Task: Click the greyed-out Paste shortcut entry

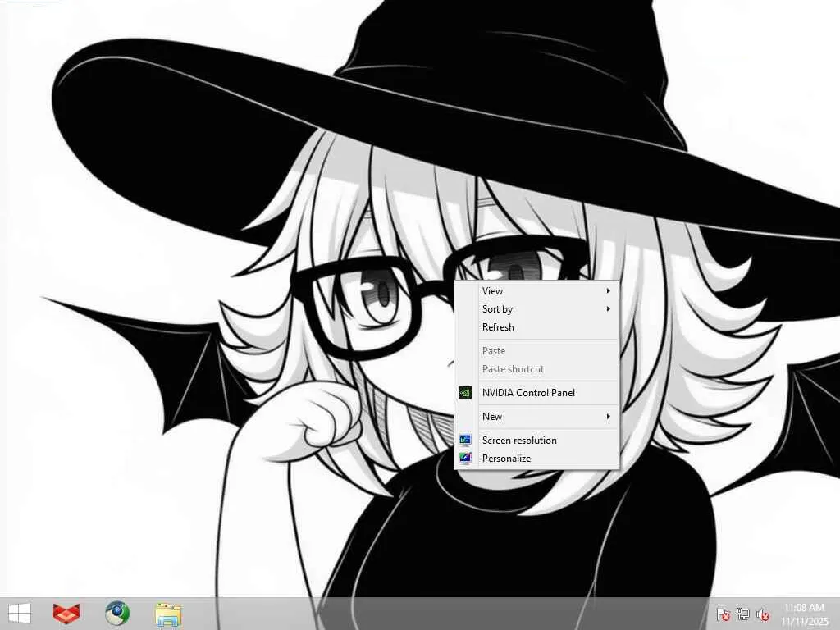Action: 536,369
